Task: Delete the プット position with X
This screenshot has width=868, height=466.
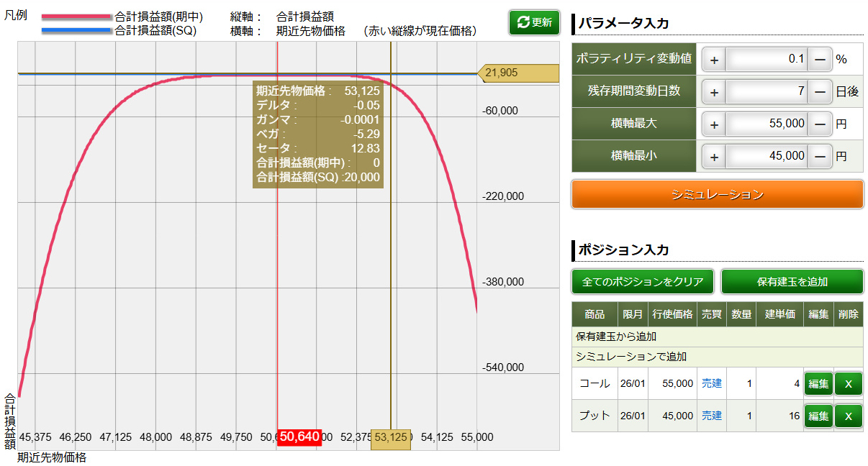Action: click(x=848, y=416)
